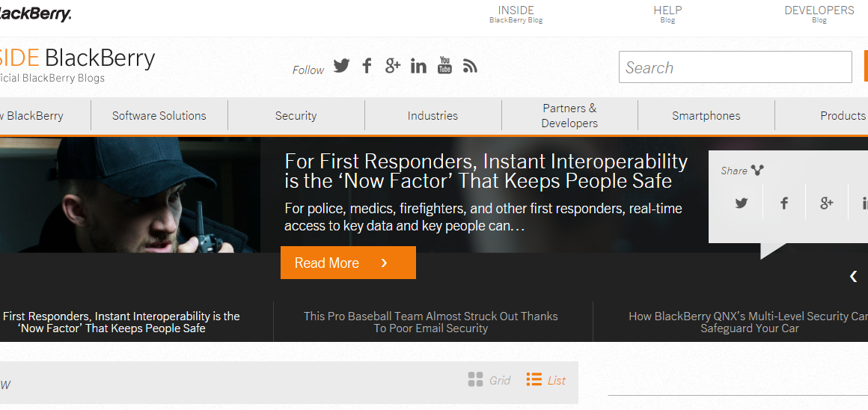Screen dimensions: 868x410
Task: Open RSS feed icon in Follow row
Action: tap(470, 66)
